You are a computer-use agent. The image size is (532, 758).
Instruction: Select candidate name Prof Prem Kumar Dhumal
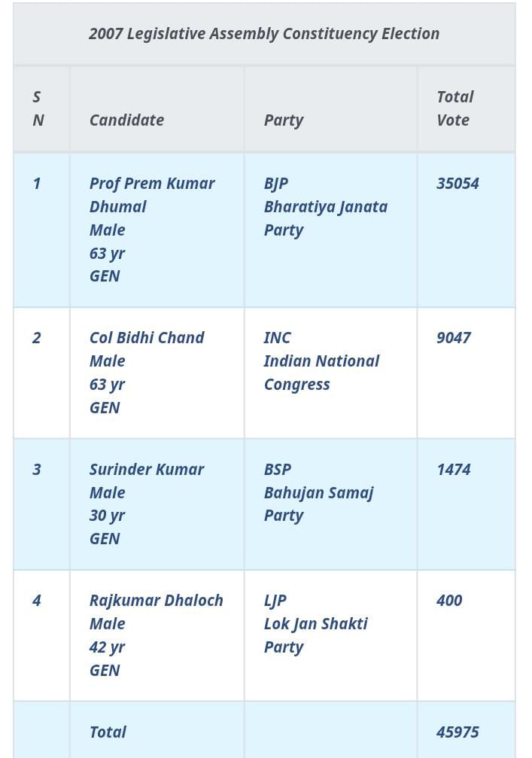pos(151,194)
